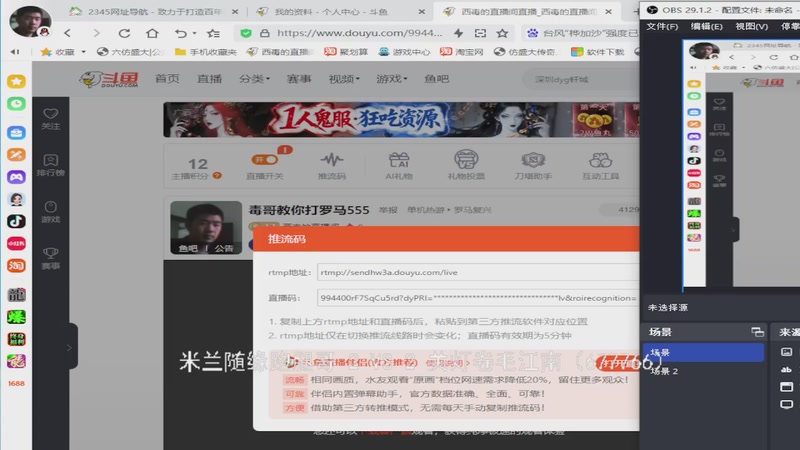Click 公告 on the streamer avatar

(x=223, y=248)
